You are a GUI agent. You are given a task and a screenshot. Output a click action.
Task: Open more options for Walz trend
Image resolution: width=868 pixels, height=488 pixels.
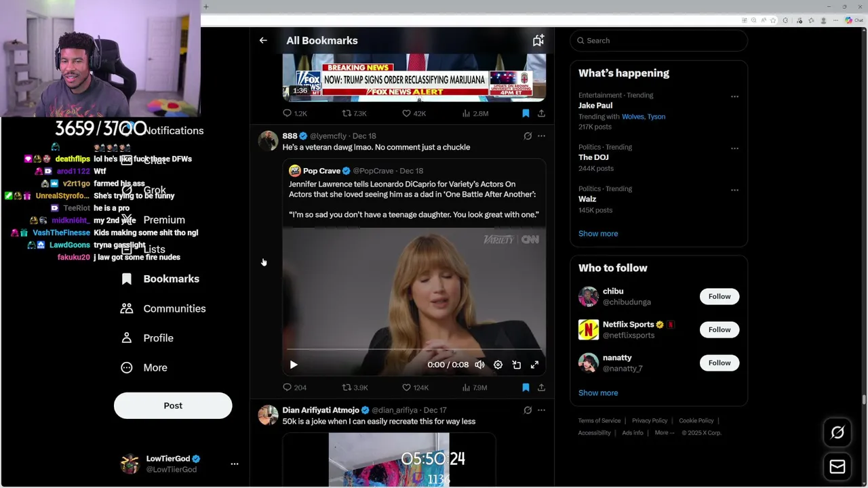(734, 190)
